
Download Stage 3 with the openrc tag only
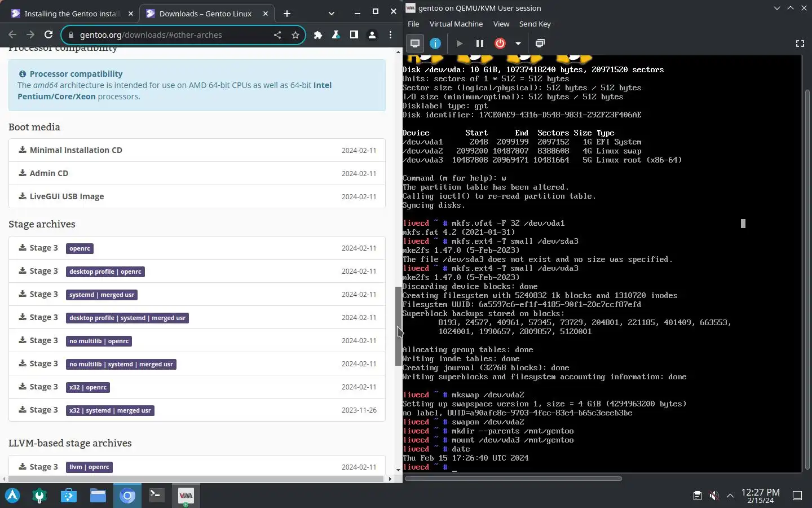tap(197, 248)
